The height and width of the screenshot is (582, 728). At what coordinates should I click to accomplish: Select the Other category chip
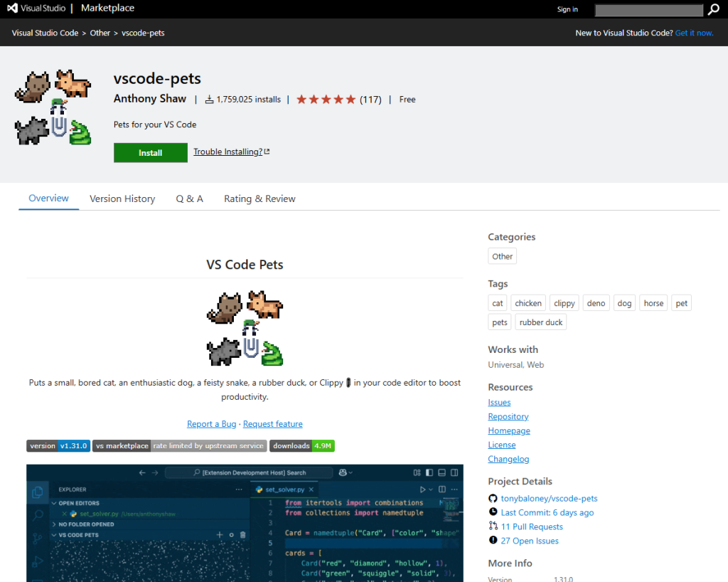(x=503, y=256)
